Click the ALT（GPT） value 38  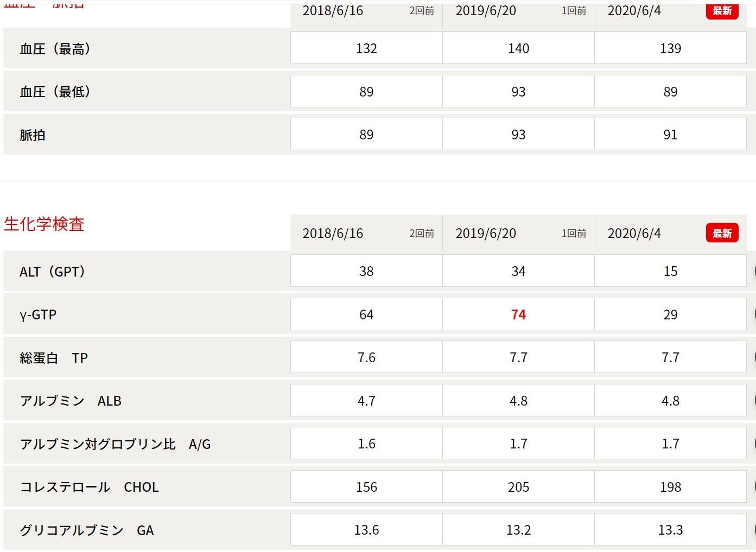(x=366, y=271)
